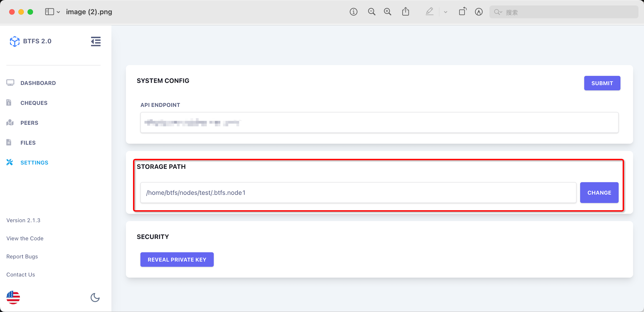Click Preview zoom out icon
The height and width of the screenshot is (312, 644).
click(x=372, y=12)
